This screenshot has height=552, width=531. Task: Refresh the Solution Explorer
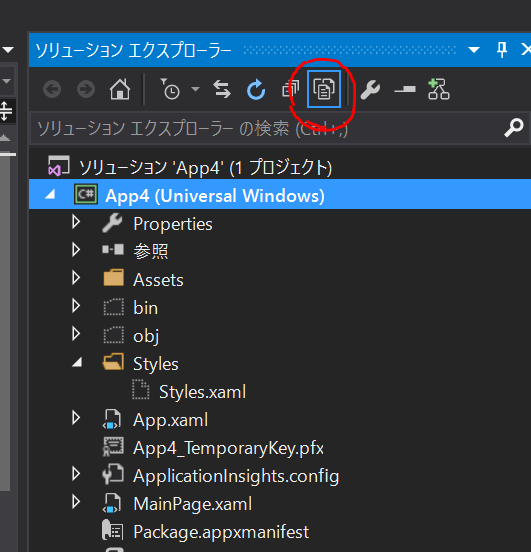[256, 89]
